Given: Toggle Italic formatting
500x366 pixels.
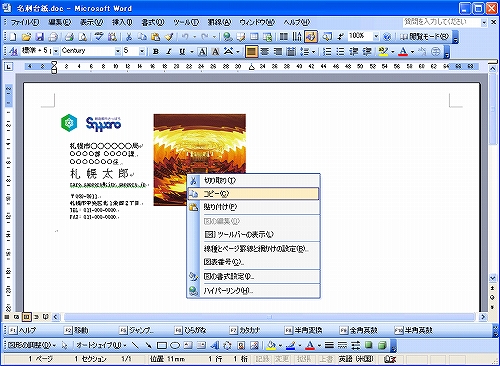Looking at the screenshot, I should (169, 52).
